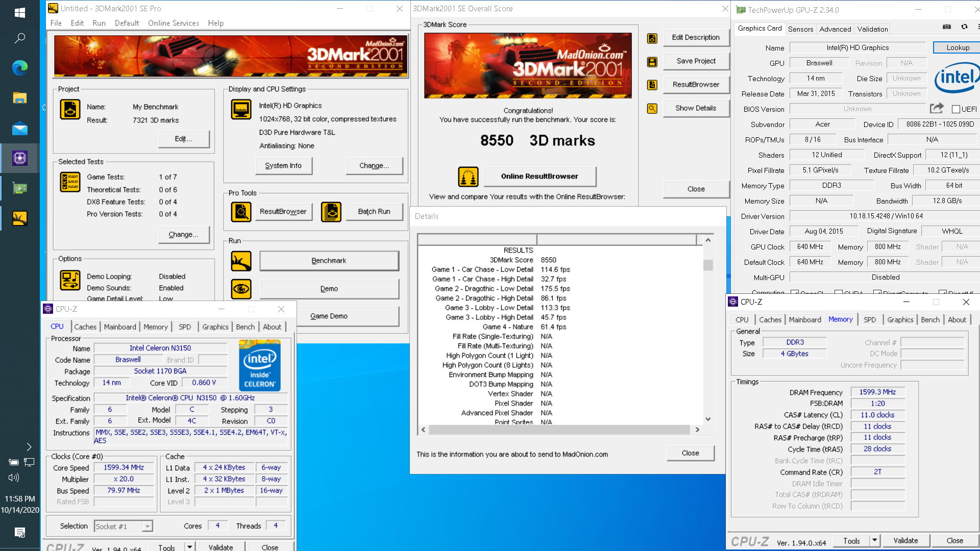Click the Intel Inside Celeron logo in CPU-Z

click(x=259, y=366)
